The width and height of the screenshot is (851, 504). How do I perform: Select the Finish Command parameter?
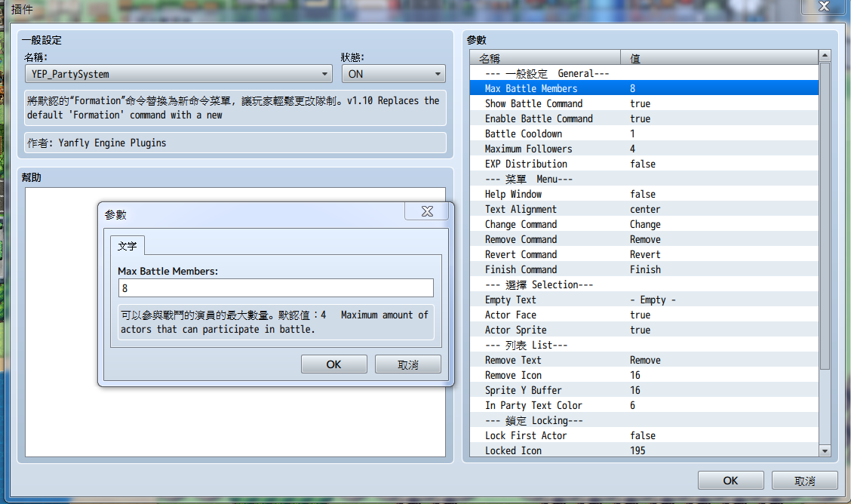(x=644, y=269)
